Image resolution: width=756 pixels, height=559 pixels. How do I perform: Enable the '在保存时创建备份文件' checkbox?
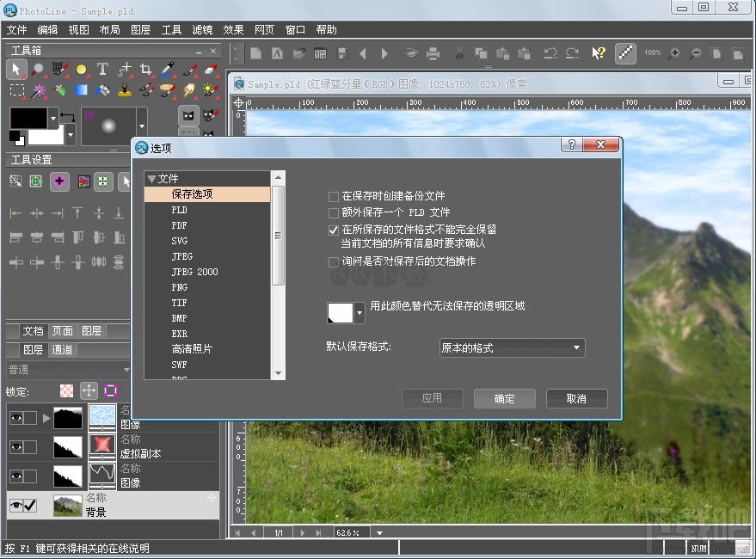(x=333, y=196)
